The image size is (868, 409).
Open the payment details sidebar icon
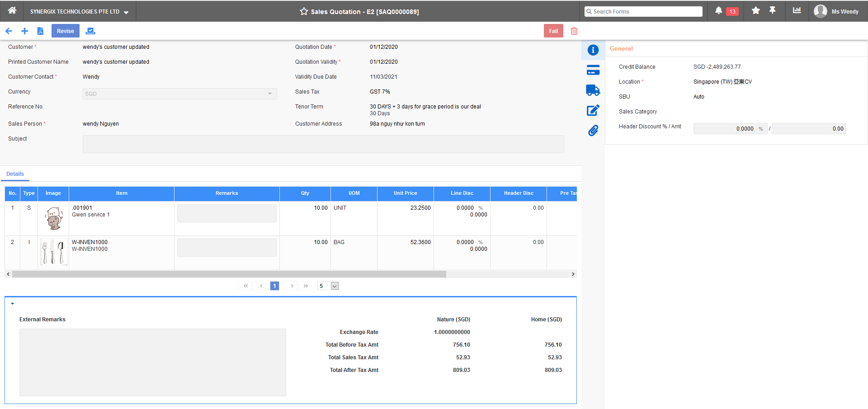click(593, 70)
